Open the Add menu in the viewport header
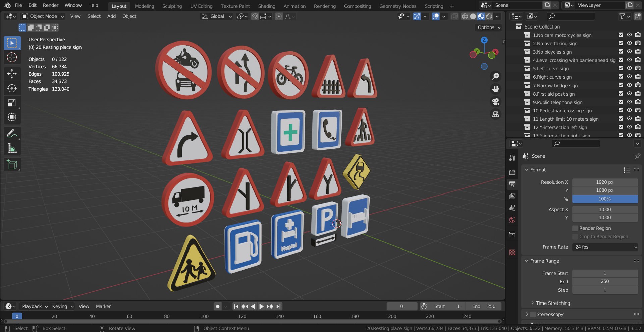Image resolution: width=644 pixels, height=332 pixels. point(111,16)
